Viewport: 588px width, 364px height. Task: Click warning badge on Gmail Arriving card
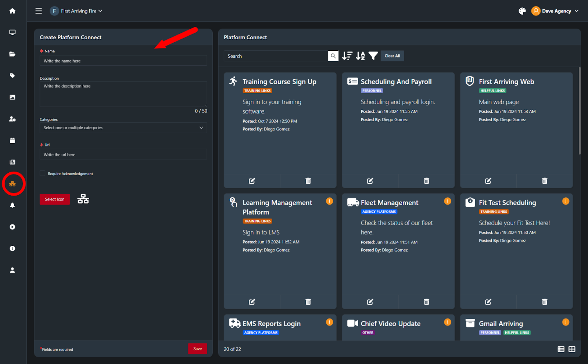566,322
